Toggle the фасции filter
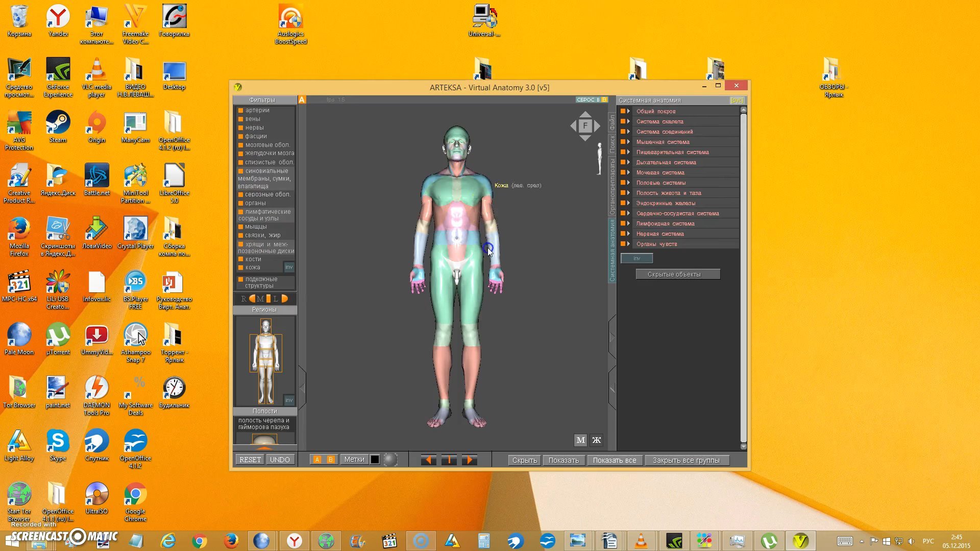Viewport: 980px width, 551px height. 240,136
